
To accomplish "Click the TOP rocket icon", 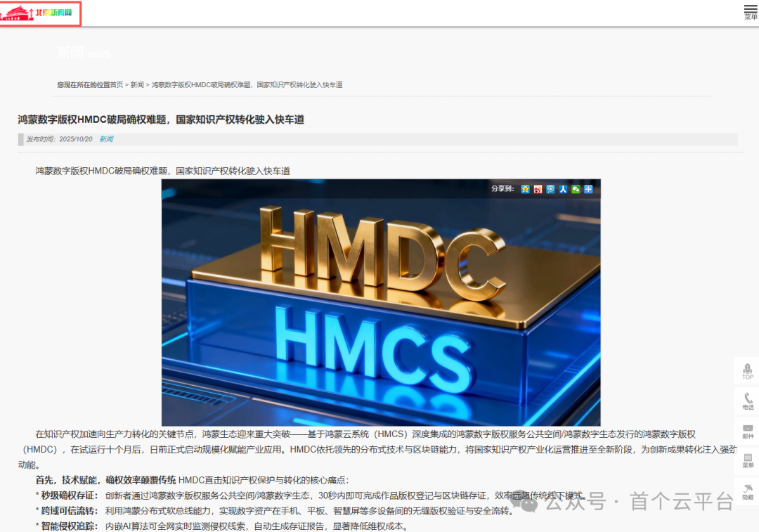I will 747,370.
